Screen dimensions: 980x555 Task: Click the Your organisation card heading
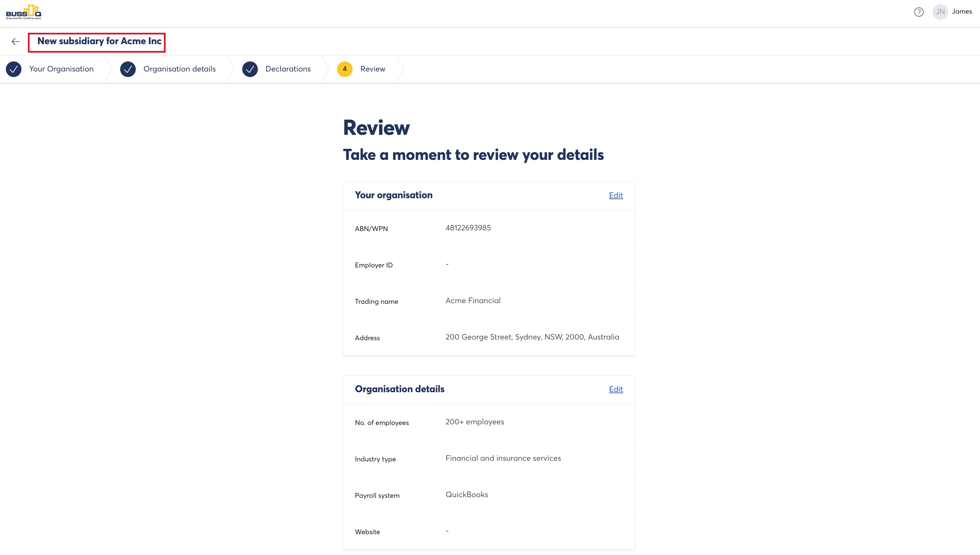coord(394,195)
